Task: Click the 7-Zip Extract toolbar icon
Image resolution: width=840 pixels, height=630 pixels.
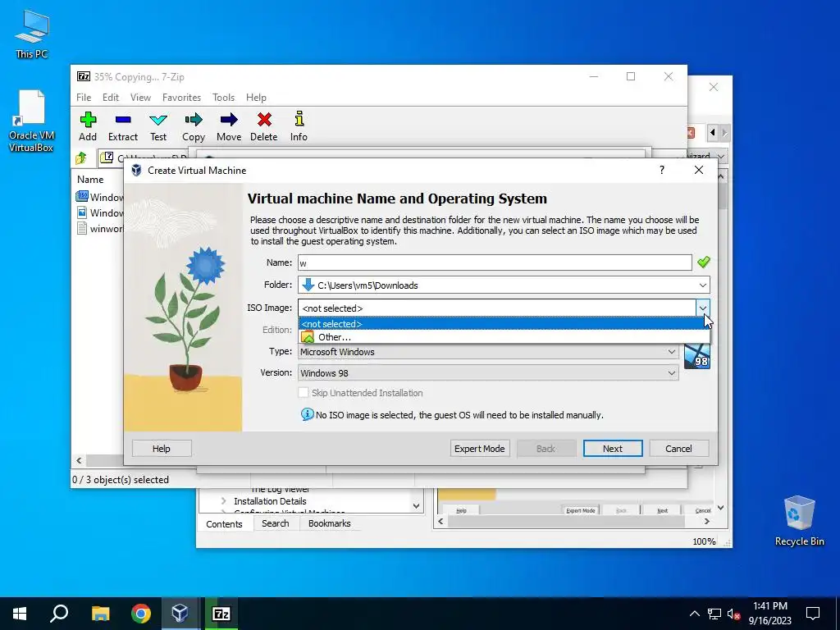Action: tap(123, 120)
